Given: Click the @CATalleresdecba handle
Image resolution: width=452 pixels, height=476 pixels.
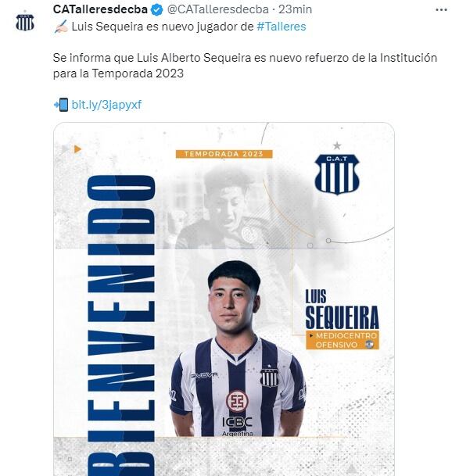Looking at the screenshot, I should click(218, 9).
